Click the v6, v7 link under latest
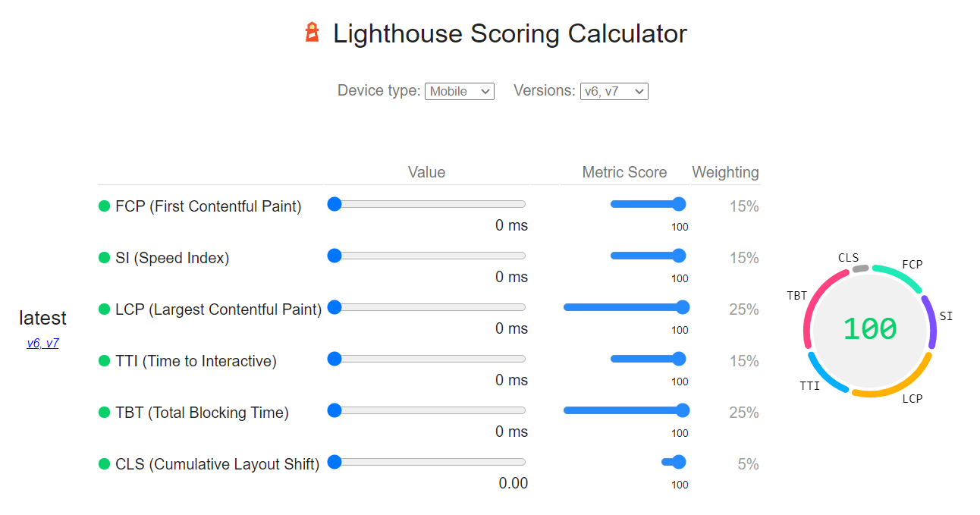 (x=42, y=343)
